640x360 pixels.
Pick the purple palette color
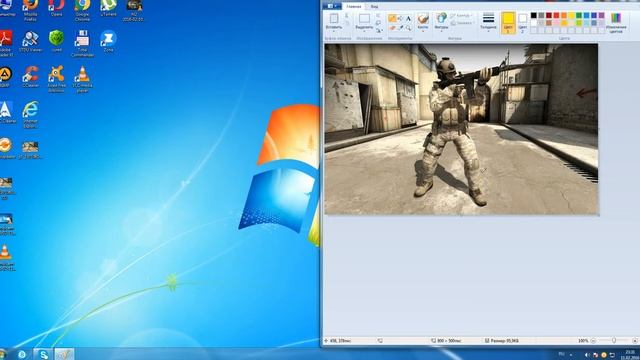[x=601, y=16]
